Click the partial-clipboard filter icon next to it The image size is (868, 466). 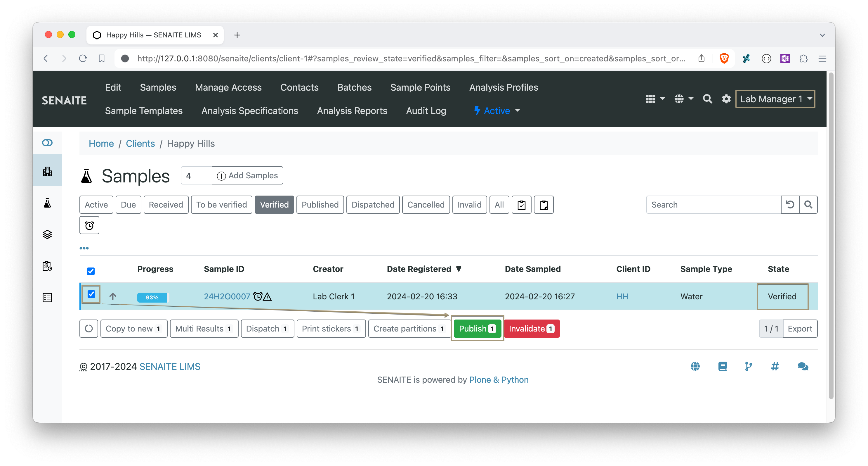pyautogui.click(x=544, y=204)
